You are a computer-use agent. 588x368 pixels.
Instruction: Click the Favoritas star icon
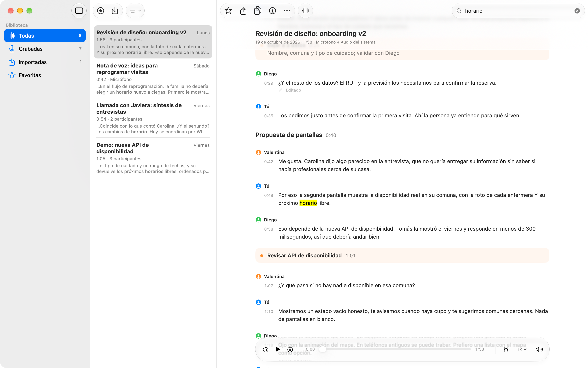coord(12,75)
